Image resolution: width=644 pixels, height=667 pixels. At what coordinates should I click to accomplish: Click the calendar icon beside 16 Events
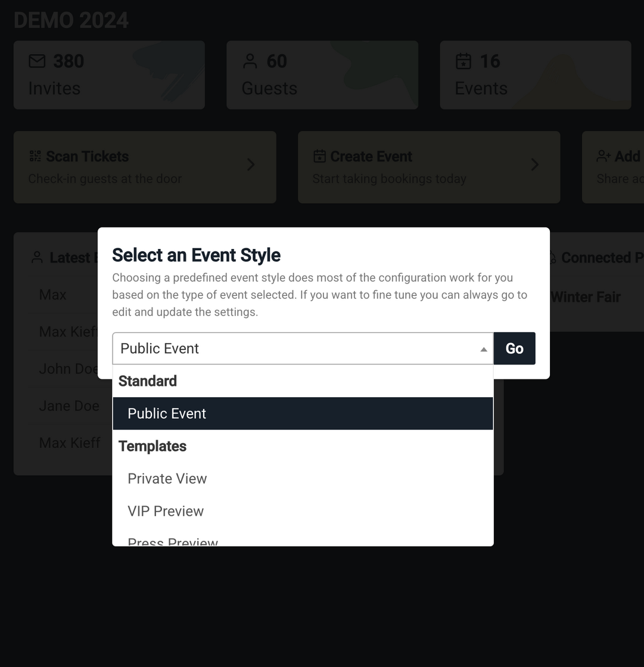pos(463,61)
